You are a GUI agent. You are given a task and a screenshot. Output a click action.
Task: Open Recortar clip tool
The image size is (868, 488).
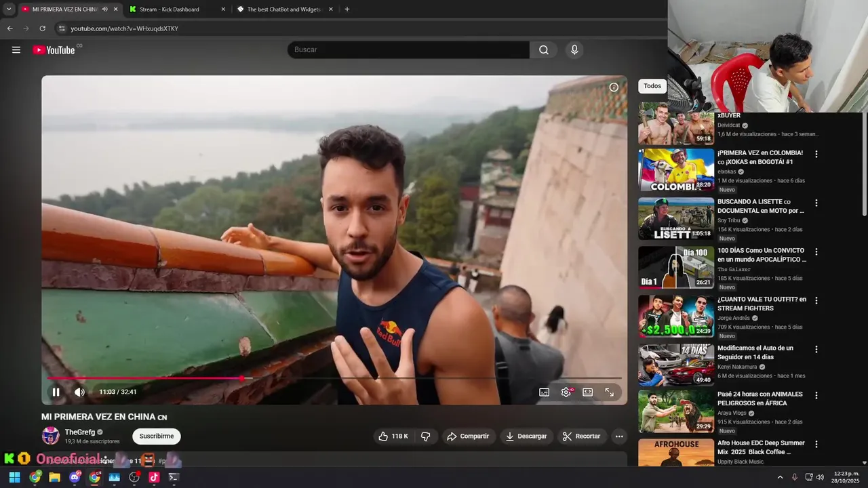pyautogui.click(x=582, y=436)
